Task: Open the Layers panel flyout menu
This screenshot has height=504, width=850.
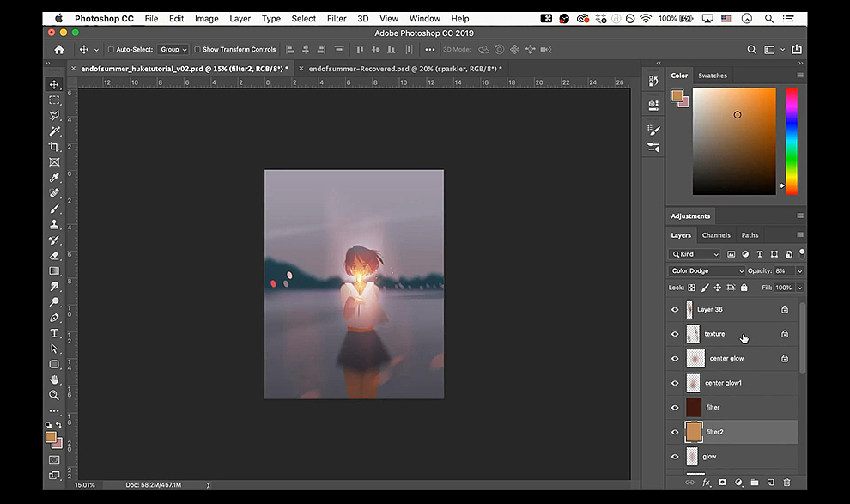Action: 800,234
